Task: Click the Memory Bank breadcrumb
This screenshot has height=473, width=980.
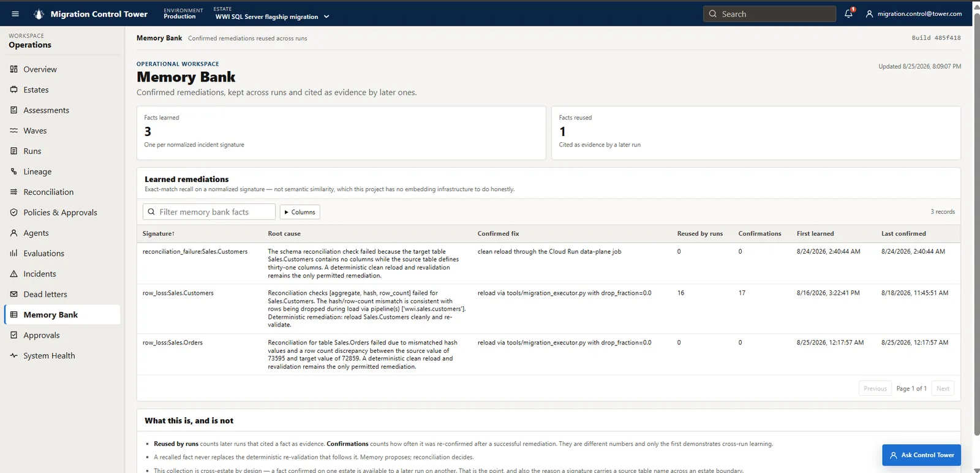Action: 159,38
